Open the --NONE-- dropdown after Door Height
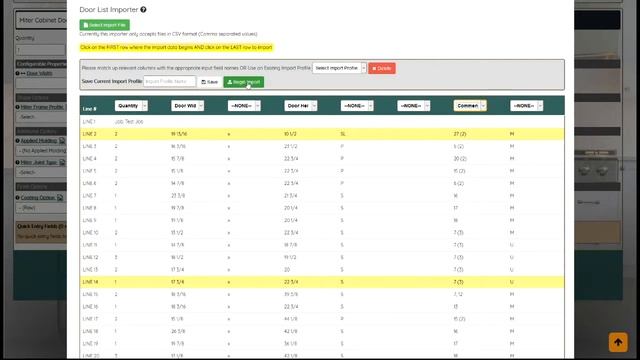The width and height of the screenshot is (640, 360). [357, 106]
